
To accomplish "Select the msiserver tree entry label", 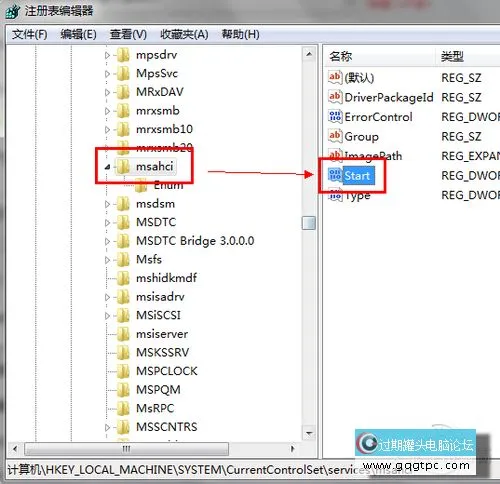I will 162,334.
